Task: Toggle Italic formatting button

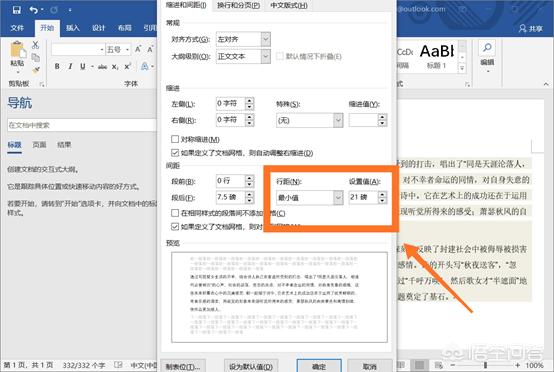Action: click(x=70, y=66)
